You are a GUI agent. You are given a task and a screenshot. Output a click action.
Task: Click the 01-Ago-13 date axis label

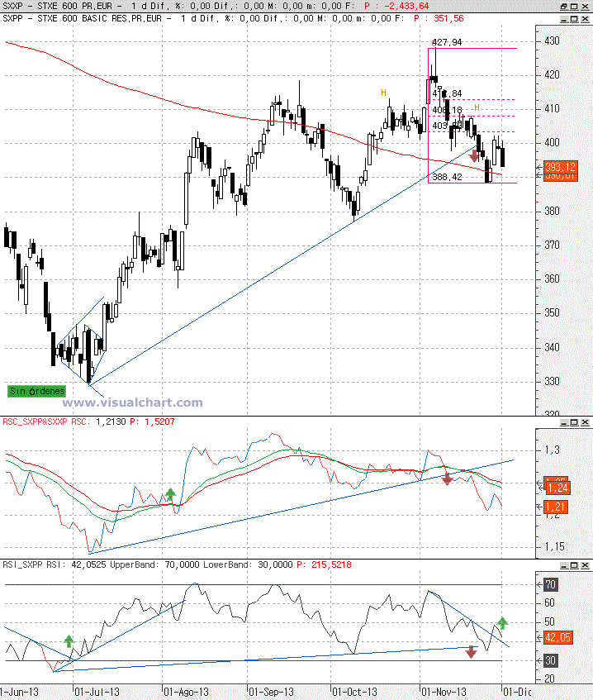(187, 693)
